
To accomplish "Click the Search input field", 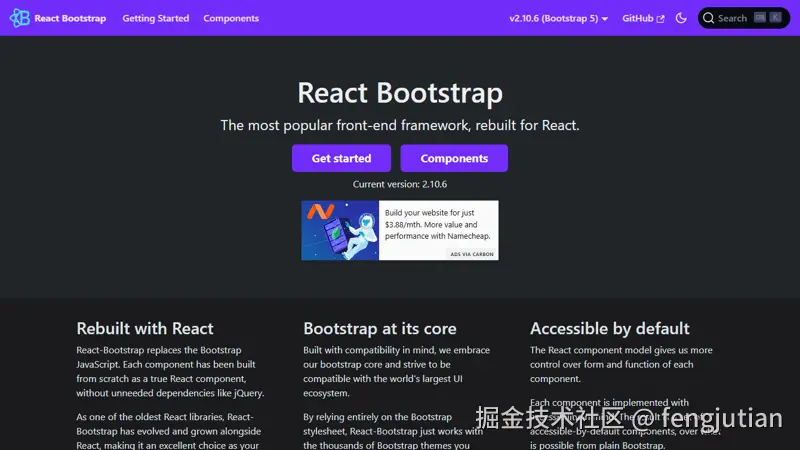I will click(x=743, y=18).
